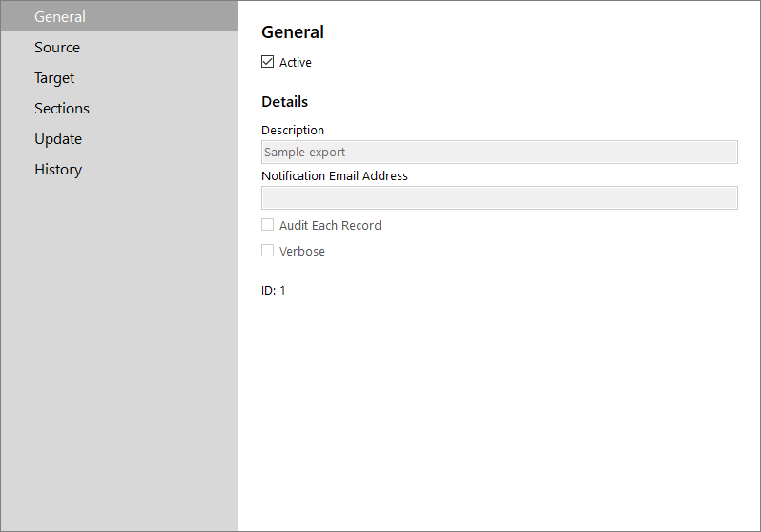This screenshot has height=532, width=761.
Task: Open the Update settings page
Action: [x=119, y=139]
